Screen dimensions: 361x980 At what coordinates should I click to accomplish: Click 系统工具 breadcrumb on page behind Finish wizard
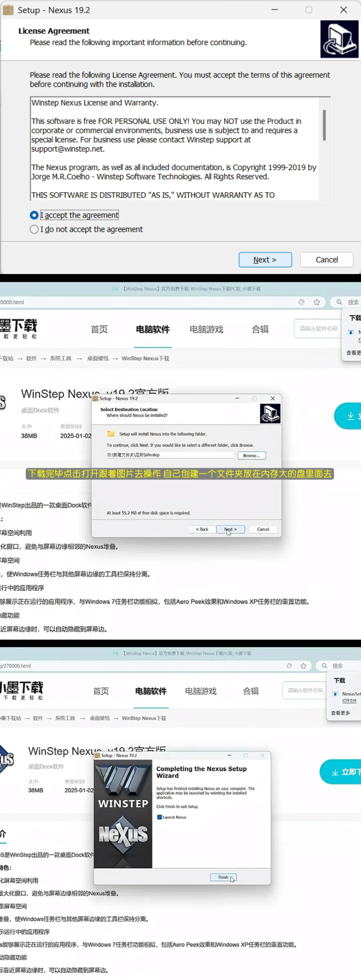(65, 718)
